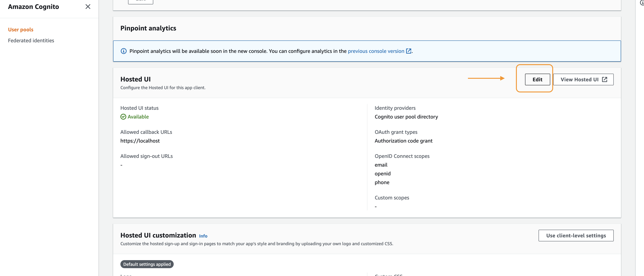Click the OpenID Connect scopes label
Viewport: 644px width, 276px height.
402,156
